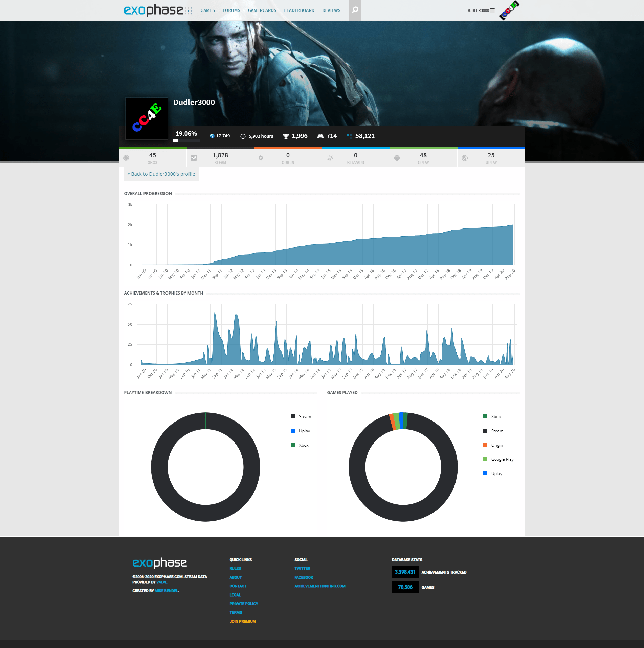Select the Uplay platform tab
644x648 pixels.
click(x=491, y=158)
